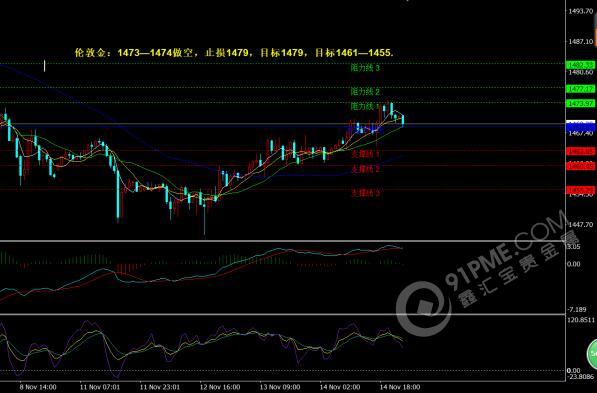
Task: Click the green 1477.17 price tag
Action: (x=580, y=89)
